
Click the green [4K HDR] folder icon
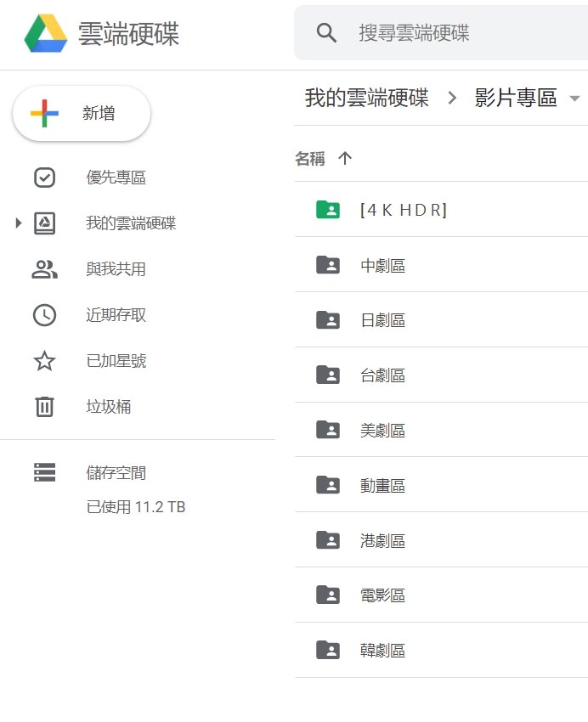(327, 209)
